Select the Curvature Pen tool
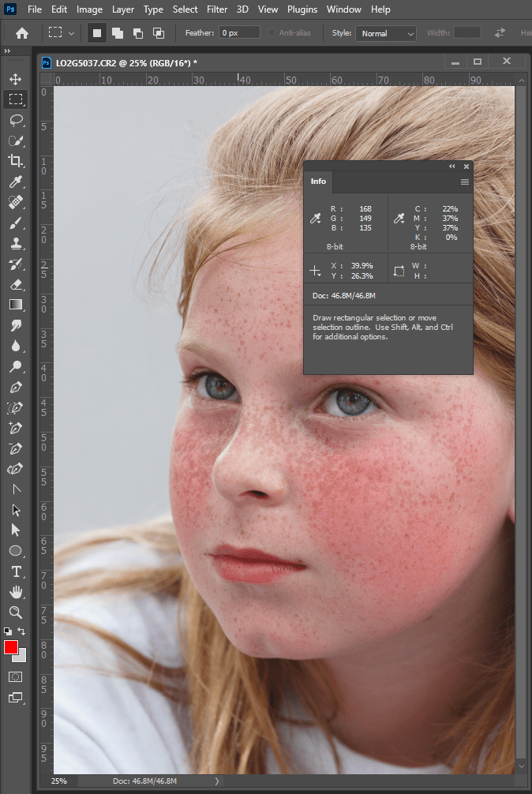 (x=16, y=469)
